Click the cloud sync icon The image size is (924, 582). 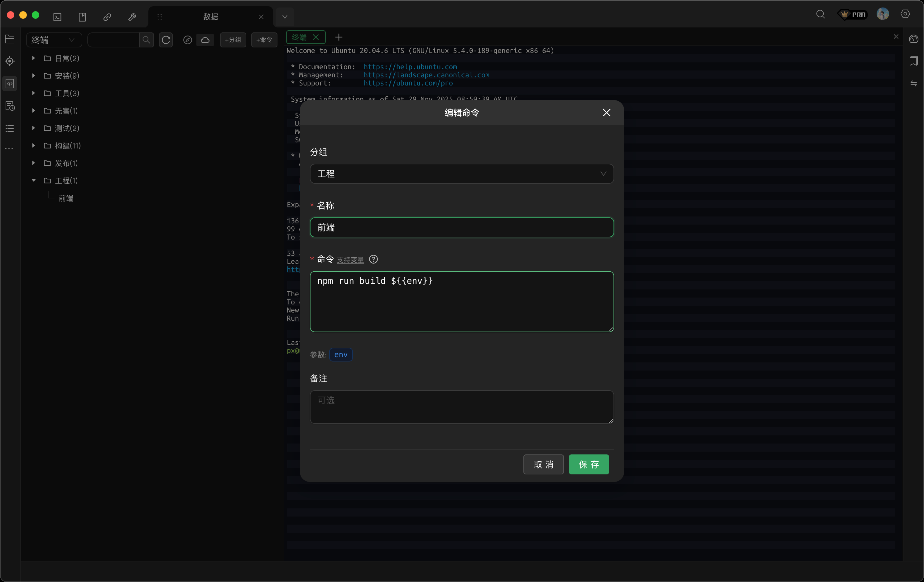pyautogui.click(x=205, y=40)
